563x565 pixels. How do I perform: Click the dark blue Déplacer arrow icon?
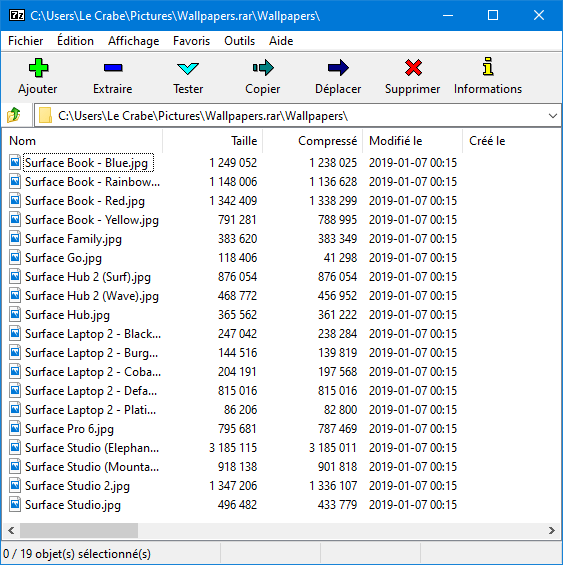[338, 68]
